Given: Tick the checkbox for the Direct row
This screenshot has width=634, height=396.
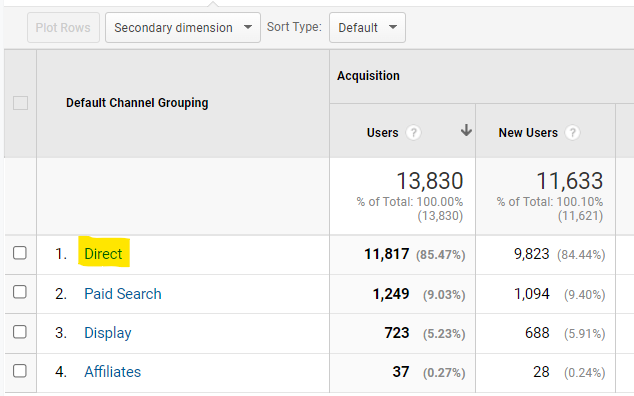Looking at the screenshot, I should tap(20, 253).
